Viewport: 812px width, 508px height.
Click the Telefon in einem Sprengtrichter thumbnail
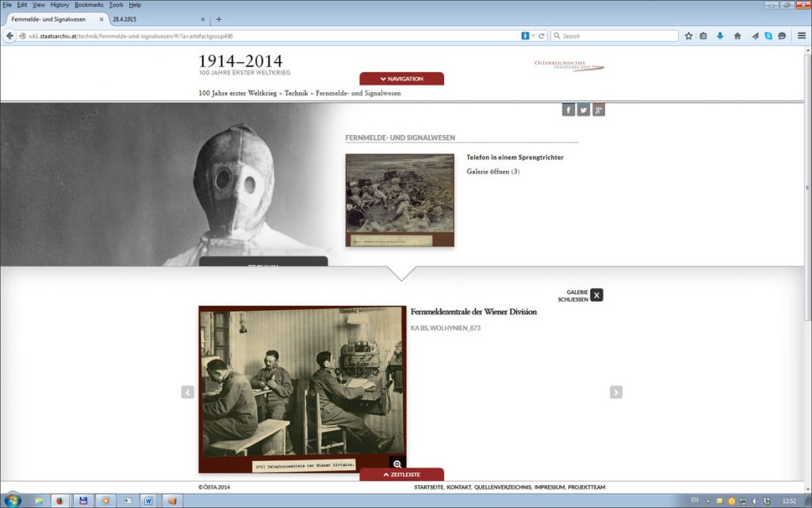[x=400, y=200]
